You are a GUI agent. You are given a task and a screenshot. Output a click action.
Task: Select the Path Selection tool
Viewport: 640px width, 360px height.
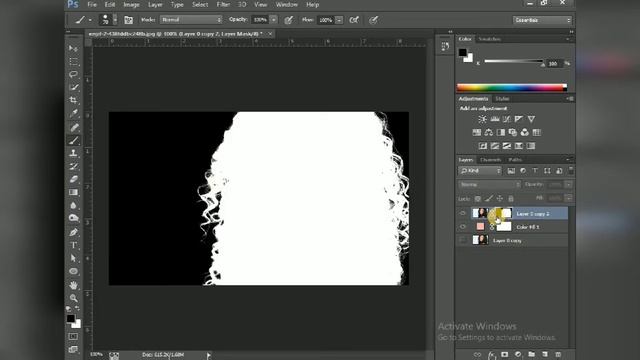[73, 258]
